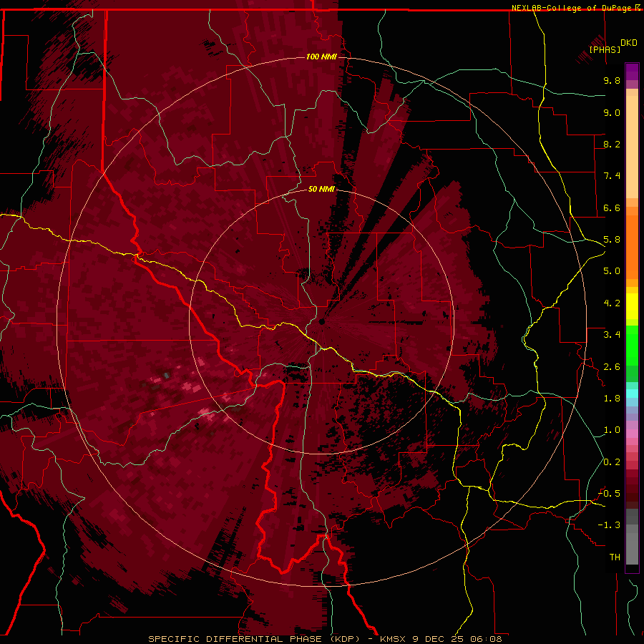
Task: Select the 1.8 scale value
Action: (x=612, y=399)
